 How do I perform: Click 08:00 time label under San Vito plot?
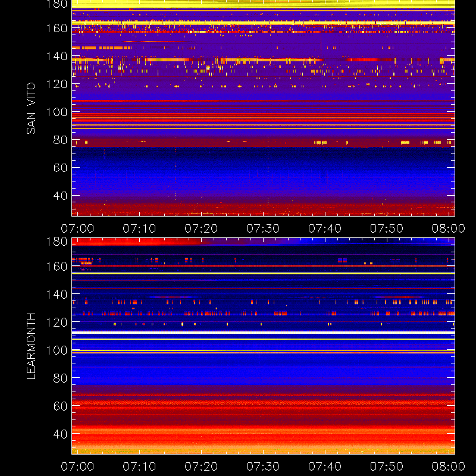click(449, 228)
